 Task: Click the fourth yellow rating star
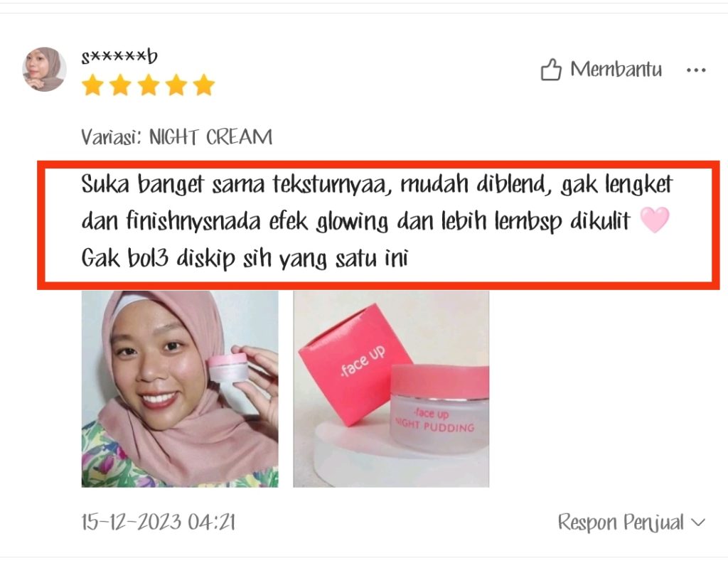(176, 85)
